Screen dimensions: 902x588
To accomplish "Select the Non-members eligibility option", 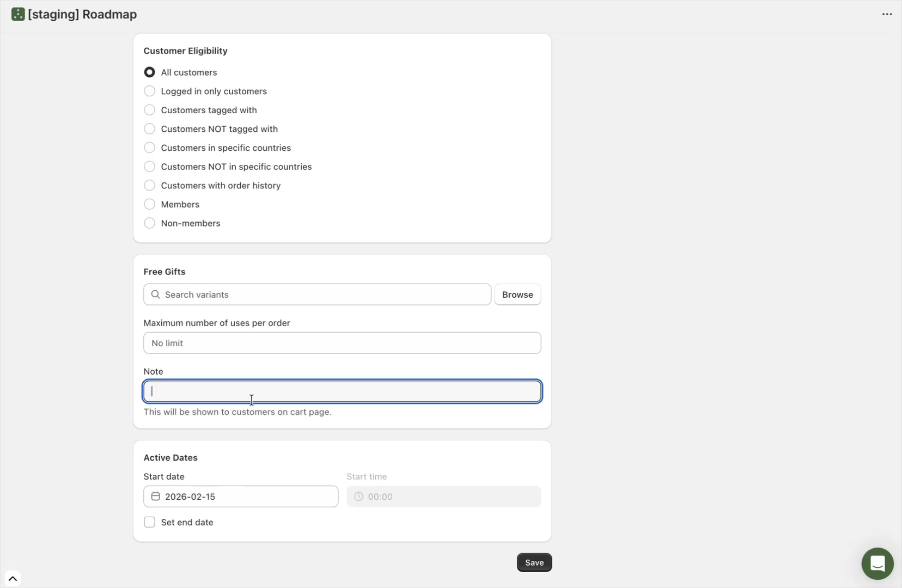I will point(150,223).
